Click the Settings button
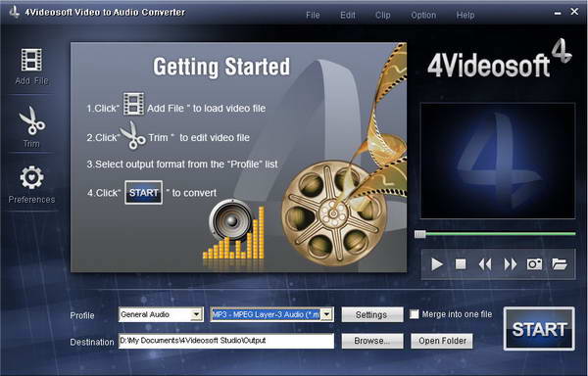 click(372, 314)
